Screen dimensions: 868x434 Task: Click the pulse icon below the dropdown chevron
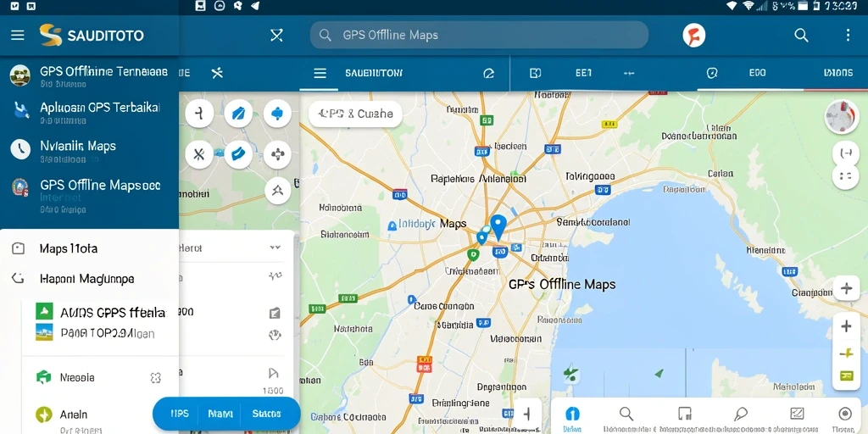(x=275, y=276)
